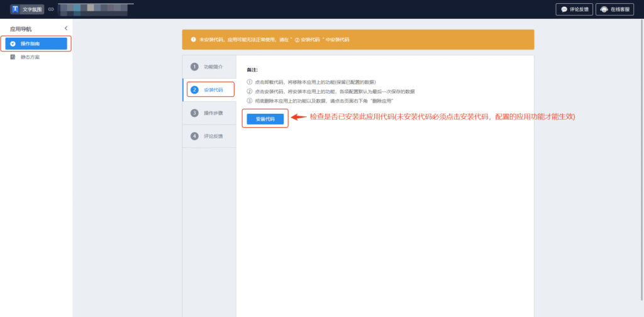
Task: Open 在线客服 support button
Action: (x=614, y=9)
